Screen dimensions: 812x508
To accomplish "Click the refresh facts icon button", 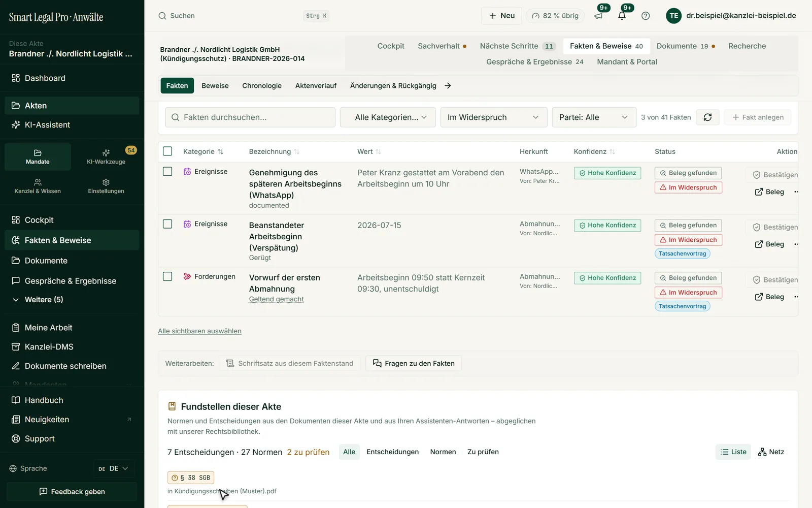I will [707, 117].
